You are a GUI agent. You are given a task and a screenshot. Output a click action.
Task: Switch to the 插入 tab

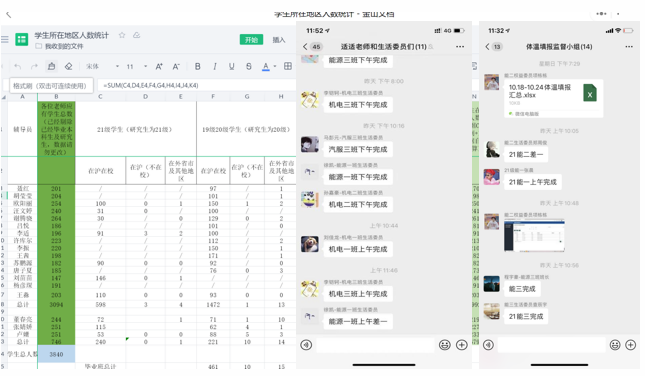(x=278, y=39)
